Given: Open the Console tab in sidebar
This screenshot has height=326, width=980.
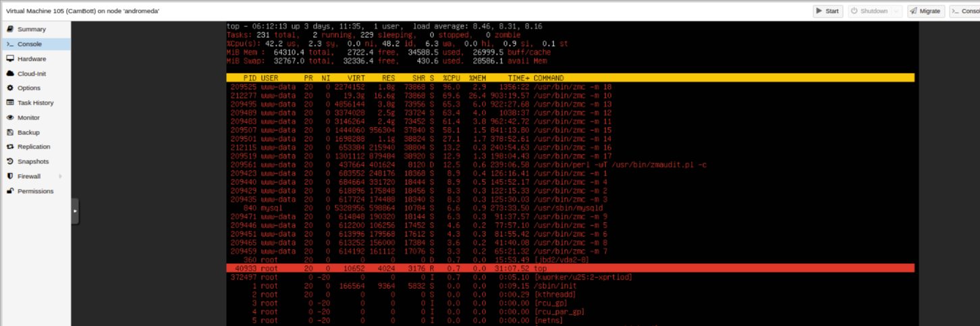Looking at the screenshot, I should coord(35,44).
